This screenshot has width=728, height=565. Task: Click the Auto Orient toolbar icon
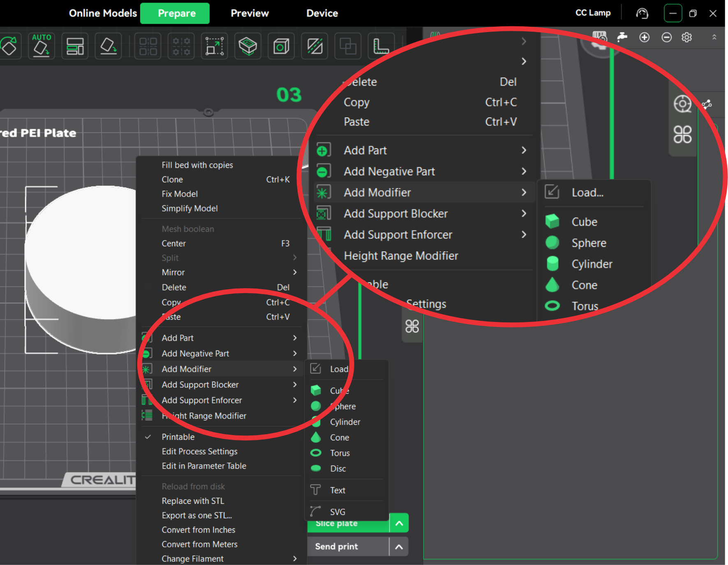click(x=42, y=46)
